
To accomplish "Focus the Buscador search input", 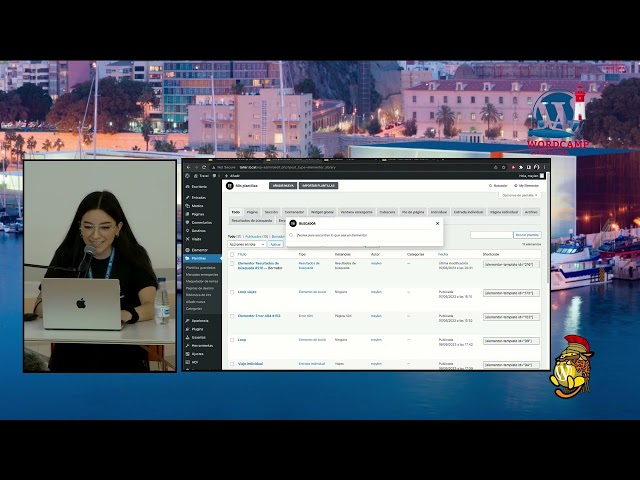I will 364,236.
